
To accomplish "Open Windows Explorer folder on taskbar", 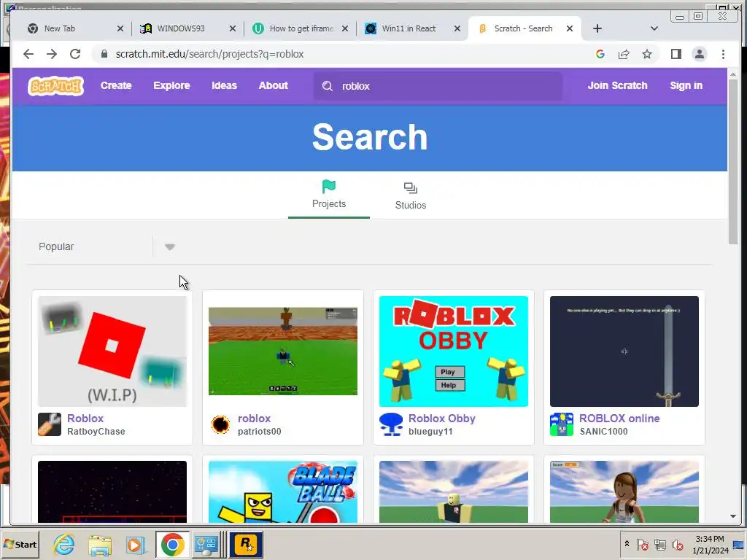I will point(100,544).
